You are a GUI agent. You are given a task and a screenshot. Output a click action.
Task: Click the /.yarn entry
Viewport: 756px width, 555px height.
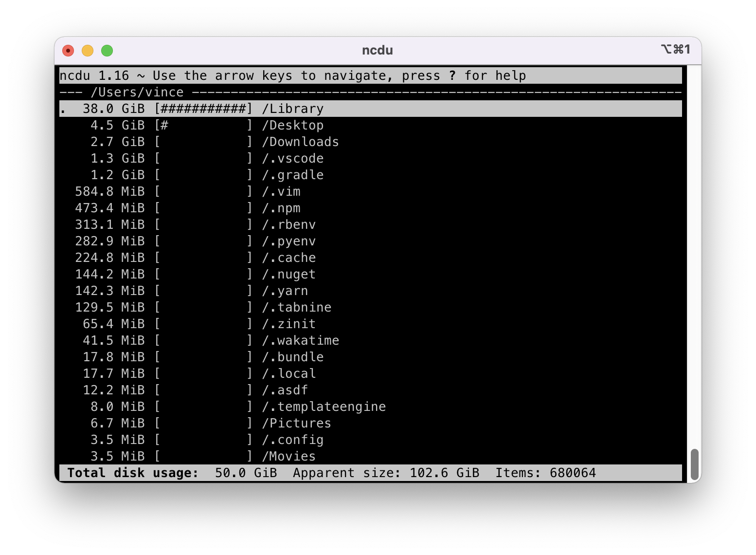tap(371, 291)
